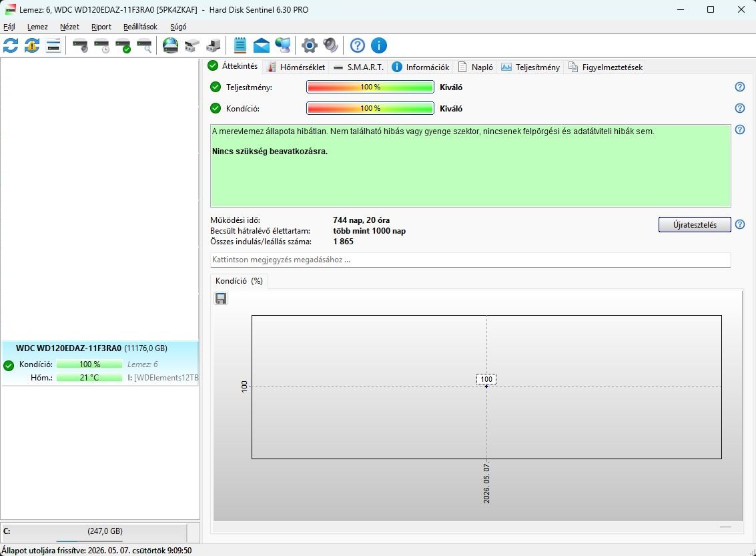The image size is (756, 556).
Task: Click the blue info circle toolbar icon
Action: tap(378, 46)
